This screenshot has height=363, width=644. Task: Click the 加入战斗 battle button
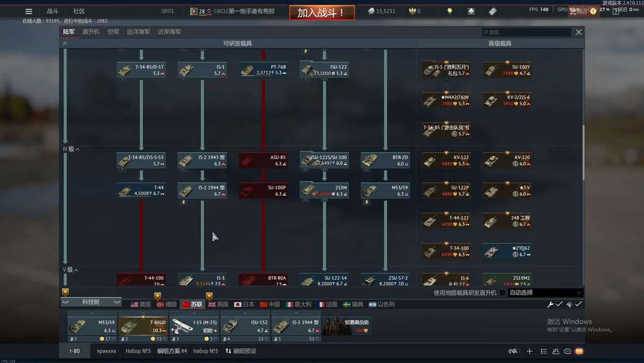click(x=322, y=13)
